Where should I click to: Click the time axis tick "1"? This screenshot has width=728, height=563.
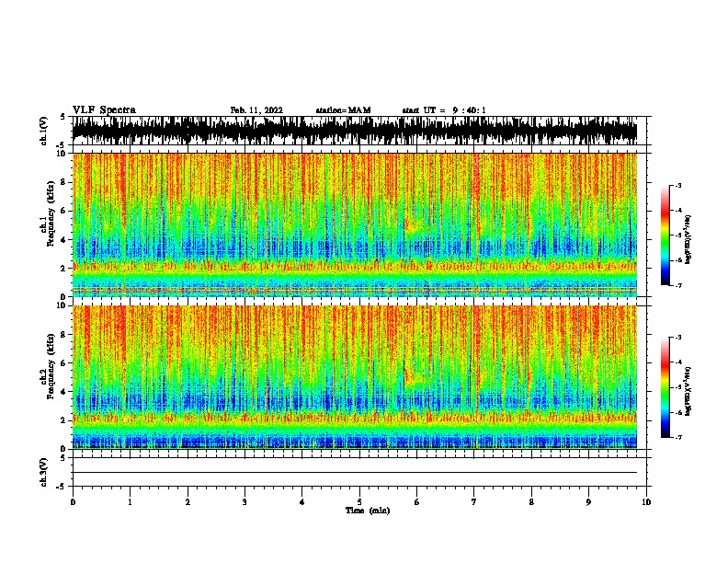tap(130, 501)
